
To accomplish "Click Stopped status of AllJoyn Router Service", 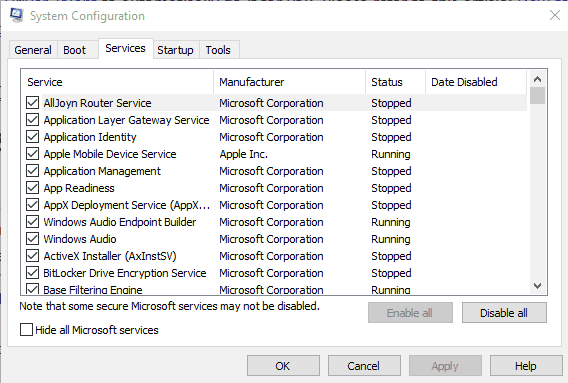I will 391,103.
